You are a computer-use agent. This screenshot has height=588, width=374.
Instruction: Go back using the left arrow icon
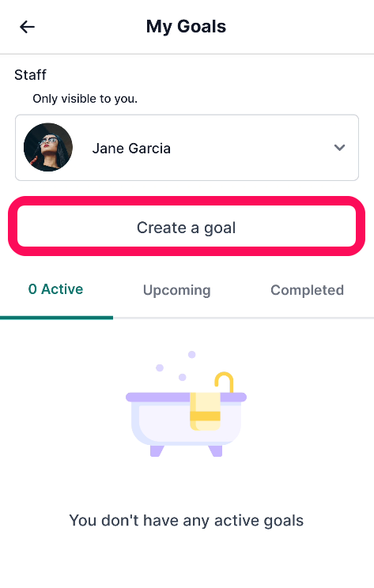pyautogui.click(x=27, y=27)
